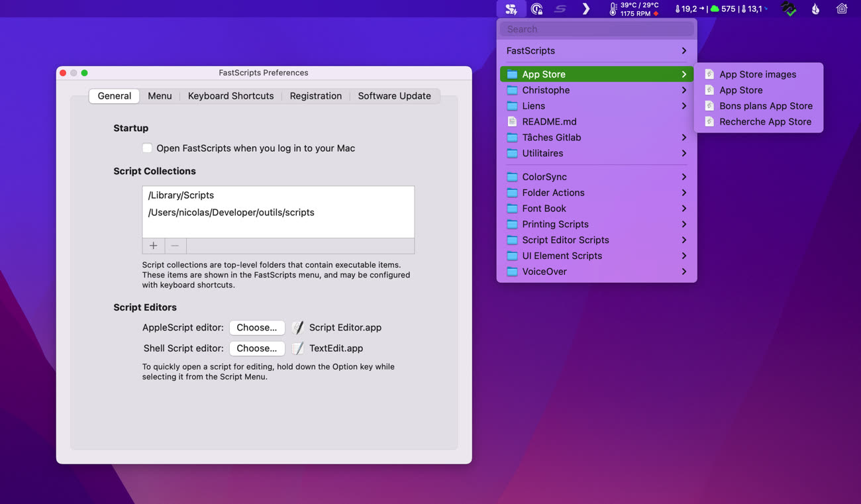
Task: Expand the Script Editor Scripts submenu chevron
Action: coord(684,240)
